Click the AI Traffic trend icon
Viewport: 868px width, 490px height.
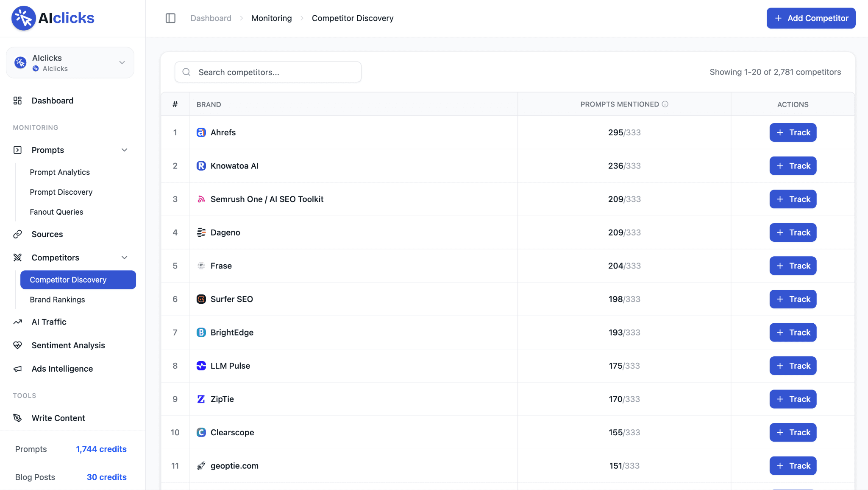17,322
